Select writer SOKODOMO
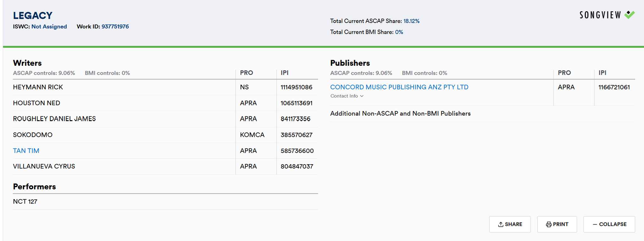Image resolution: width=644 pixels, height=241 pixels. tap(33, 135)
